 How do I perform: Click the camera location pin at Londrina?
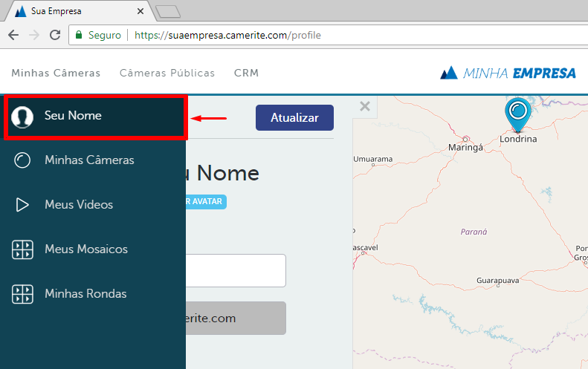point(518,114)
